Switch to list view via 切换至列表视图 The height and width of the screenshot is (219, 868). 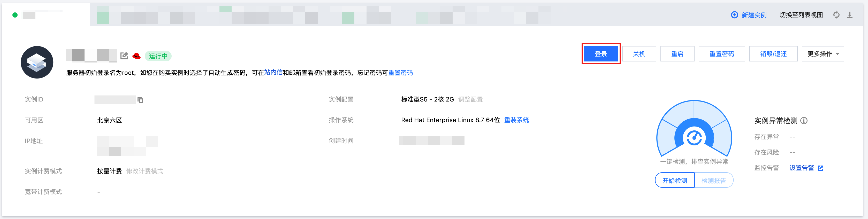(x=801, y=15)
